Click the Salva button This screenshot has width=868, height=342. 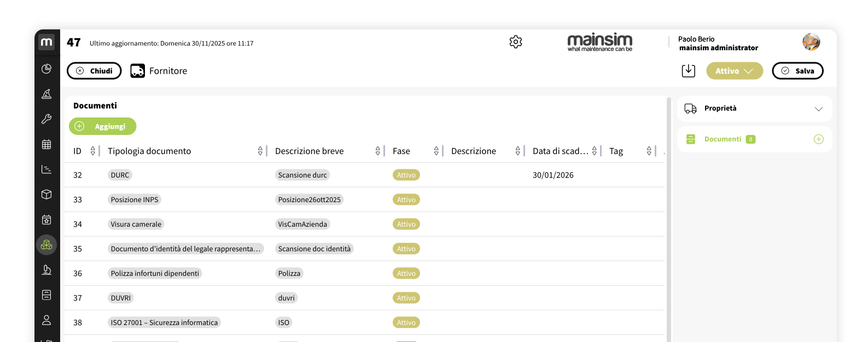(797, 71)
